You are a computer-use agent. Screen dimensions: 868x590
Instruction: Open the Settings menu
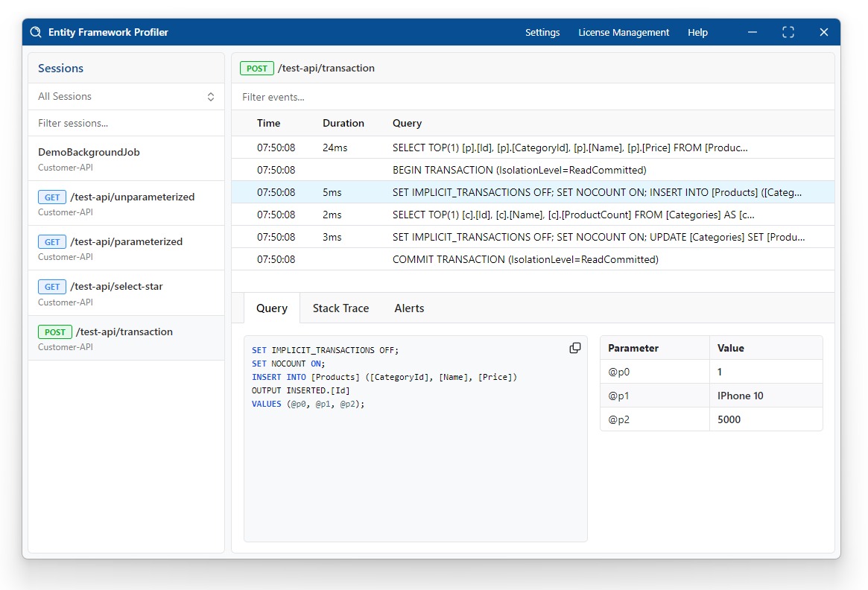click(542, 32)
